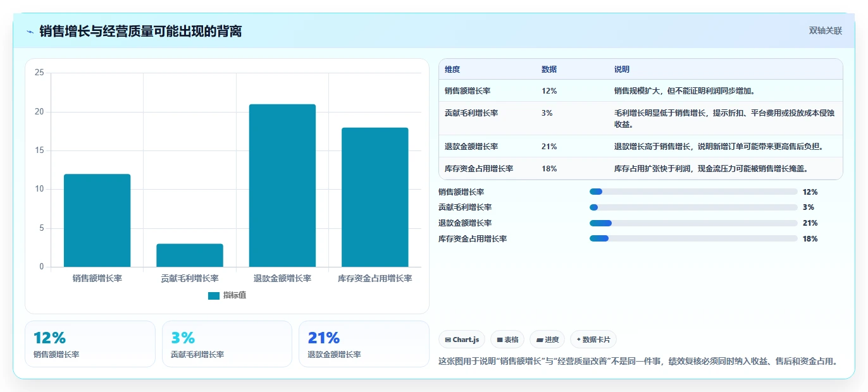Click the 12% value ending the progress bar

point(810,192)
